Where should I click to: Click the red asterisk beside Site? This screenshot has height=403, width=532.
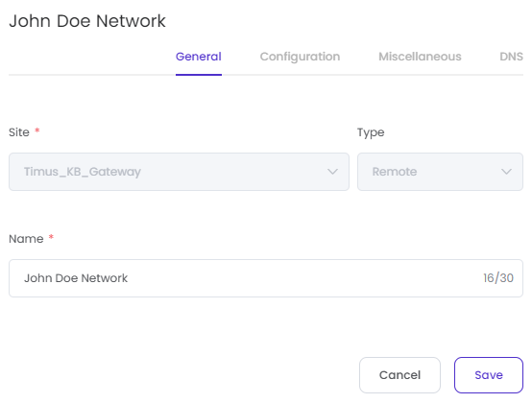[x=37, y=130]
